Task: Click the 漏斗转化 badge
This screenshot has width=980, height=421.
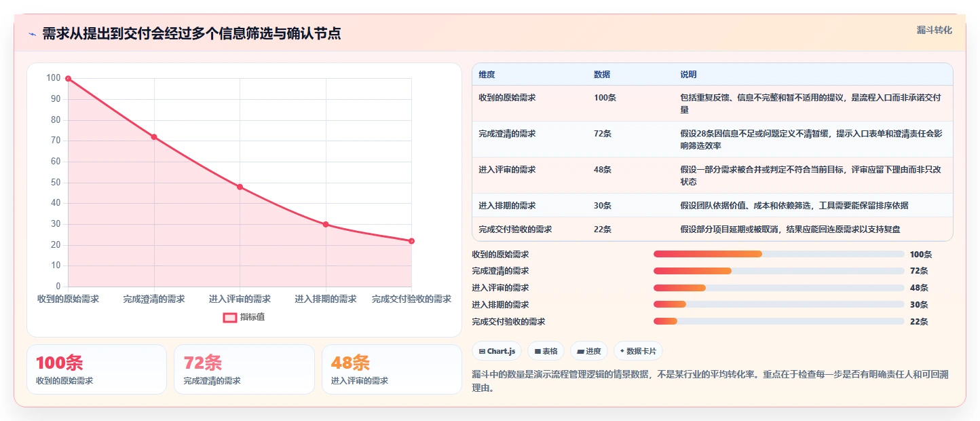Action: click(935, 31)
